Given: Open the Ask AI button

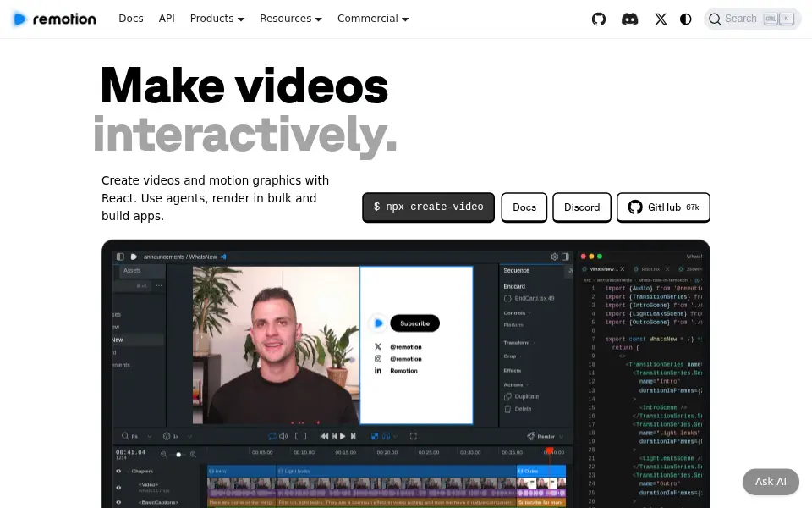Looking at the screenshot, I should click(x=771, y=482).
